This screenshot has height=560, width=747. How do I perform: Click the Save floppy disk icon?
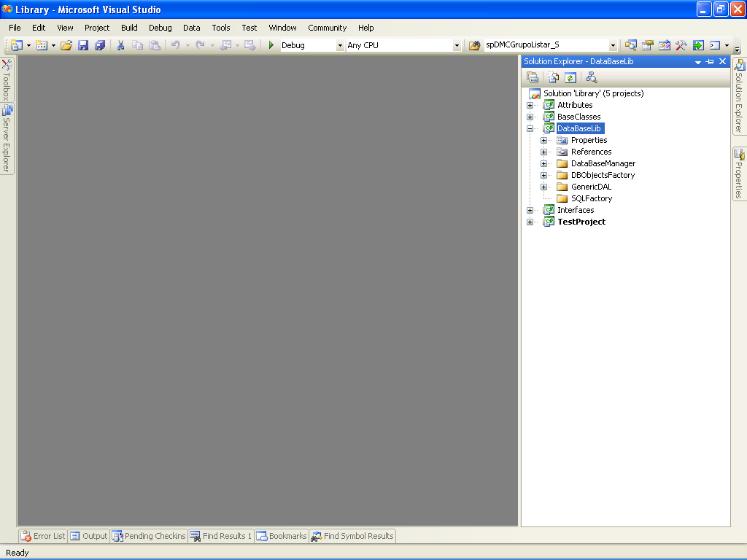pos(83,45)
